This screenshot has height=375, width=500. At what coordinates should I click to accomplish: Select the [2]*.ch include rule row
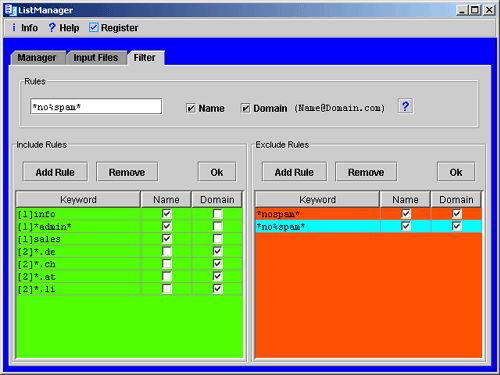tap(129, 264)
